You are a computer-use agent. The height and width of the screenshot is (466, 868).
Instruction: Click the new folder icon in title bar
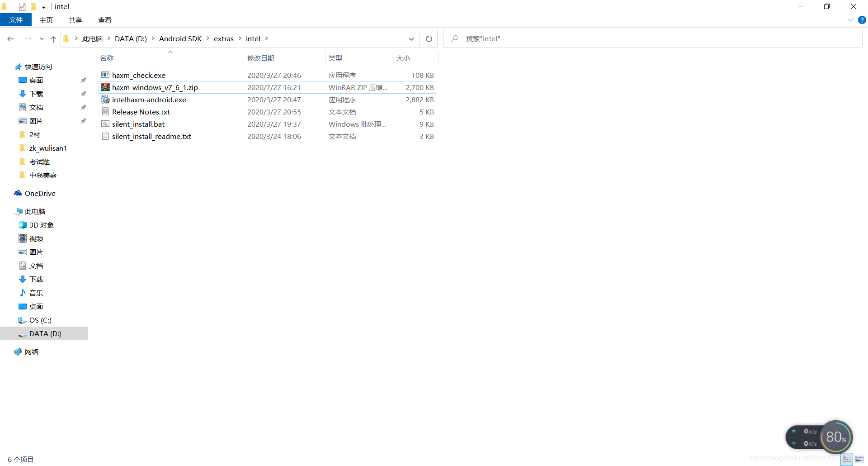[33, 7]
